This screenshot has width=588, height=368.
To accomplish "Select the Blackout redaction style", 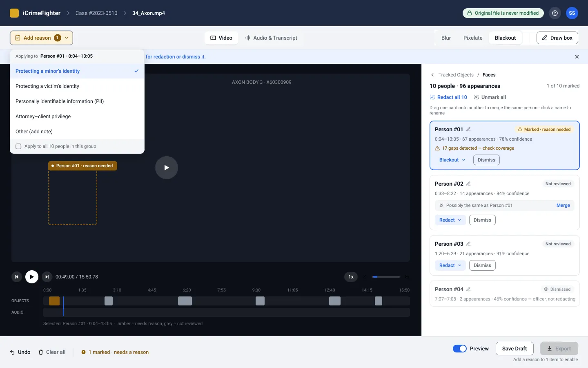I will [x=505, y=38].
